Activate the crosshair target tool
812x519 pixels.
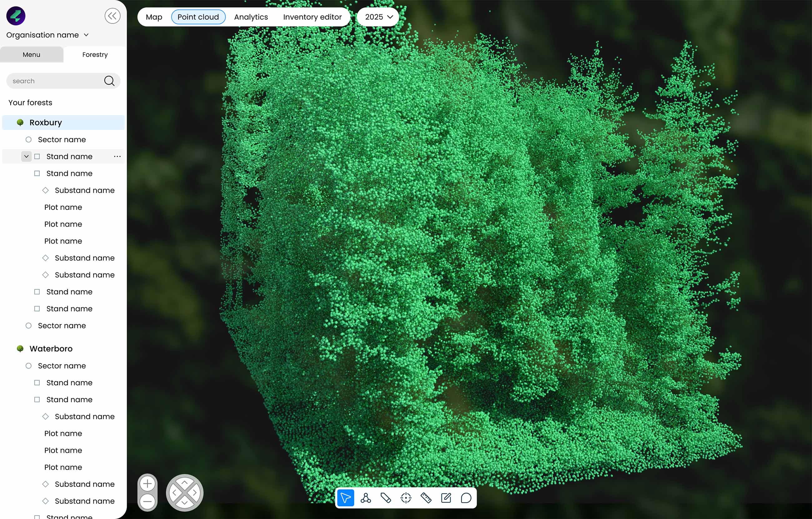[406, 498]
